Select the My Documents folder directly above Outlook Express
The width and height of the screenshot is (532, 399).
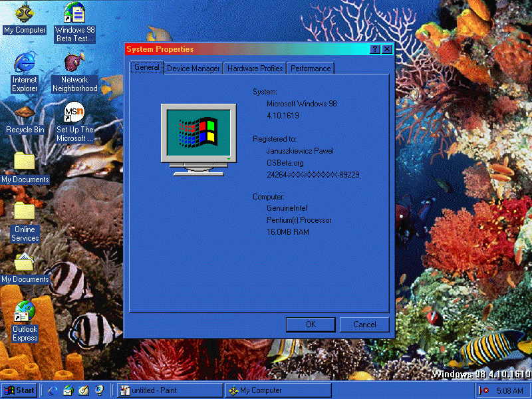tap(25, 268)
